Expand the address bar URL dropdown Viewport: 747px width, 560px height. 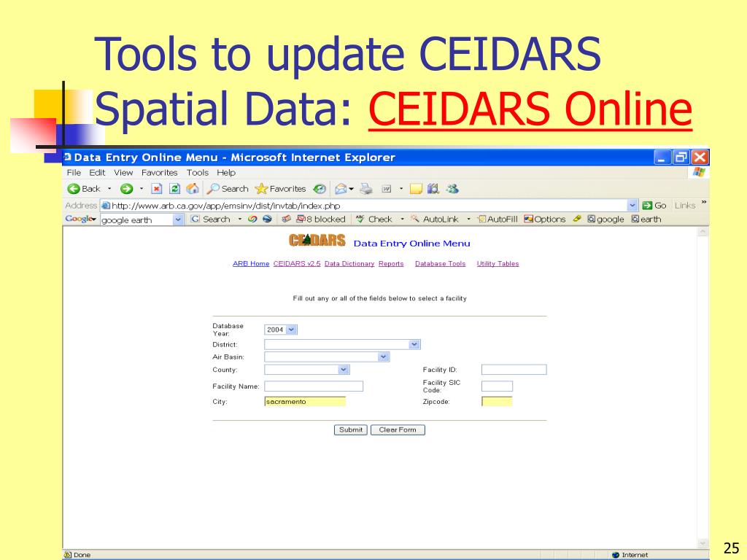632,205
